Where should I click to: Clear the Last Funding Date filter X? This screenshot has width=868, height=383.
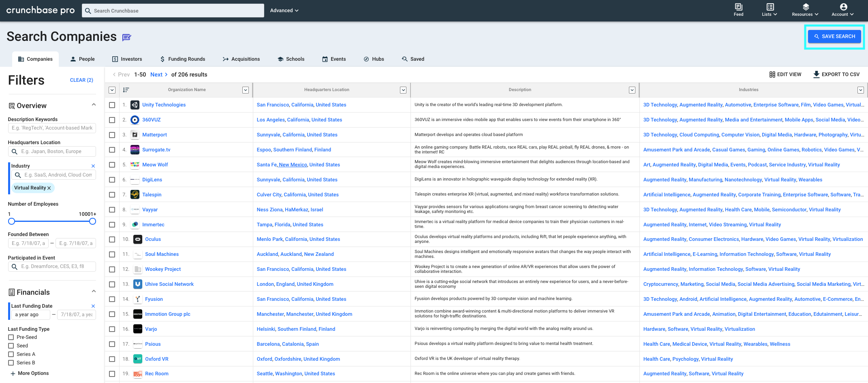93,306
